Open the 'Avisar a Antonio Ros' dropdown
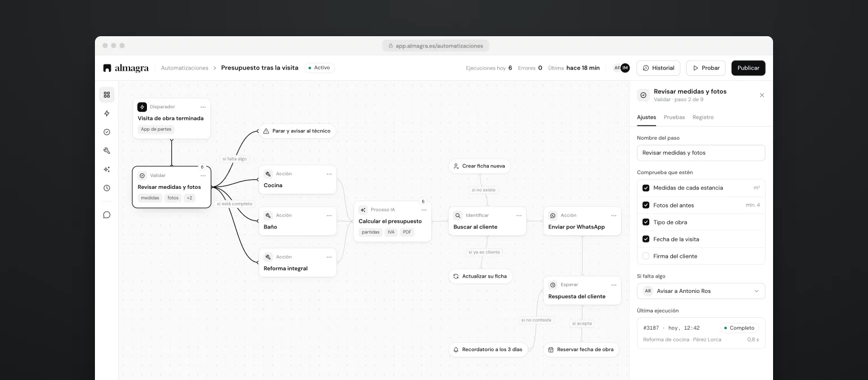 click(701, 291)
